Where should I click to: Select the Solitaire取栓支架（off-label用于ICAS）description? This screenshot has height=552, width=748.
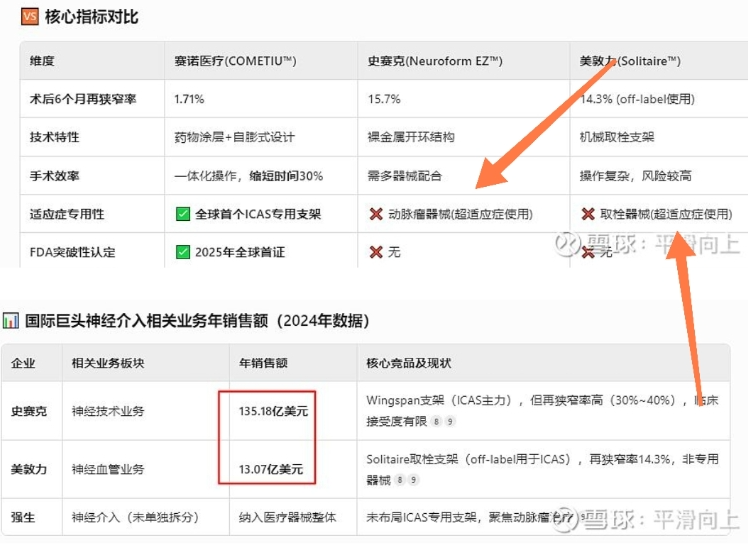coord(542,469)
